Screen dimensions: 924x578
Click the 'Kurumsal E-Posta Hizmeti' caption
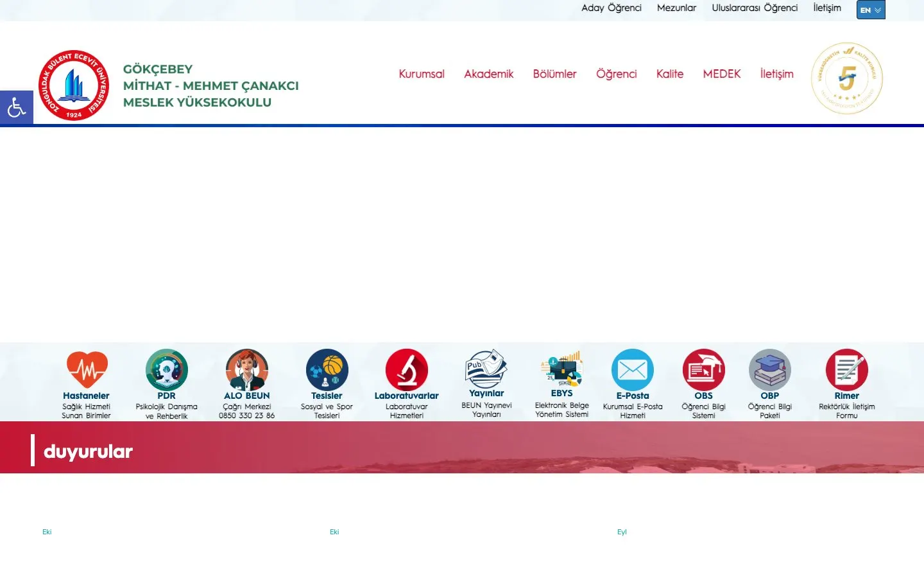pos(633,411)
